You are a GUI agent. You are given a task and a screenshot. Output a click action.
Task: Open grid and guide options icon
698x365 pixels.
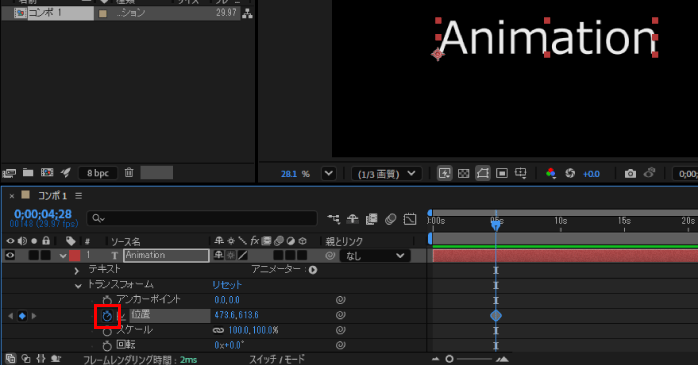pyautogui.click(x=521, y=173)
